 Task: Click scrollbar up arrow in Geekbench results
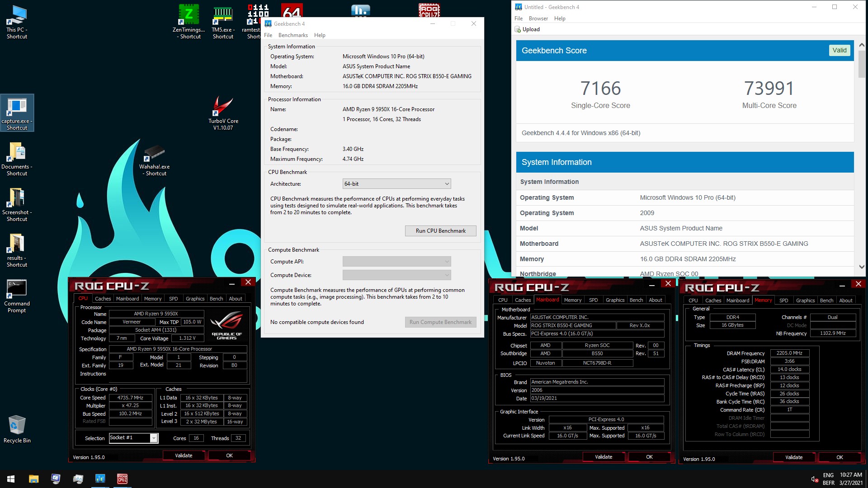click(x=861, y=45)
